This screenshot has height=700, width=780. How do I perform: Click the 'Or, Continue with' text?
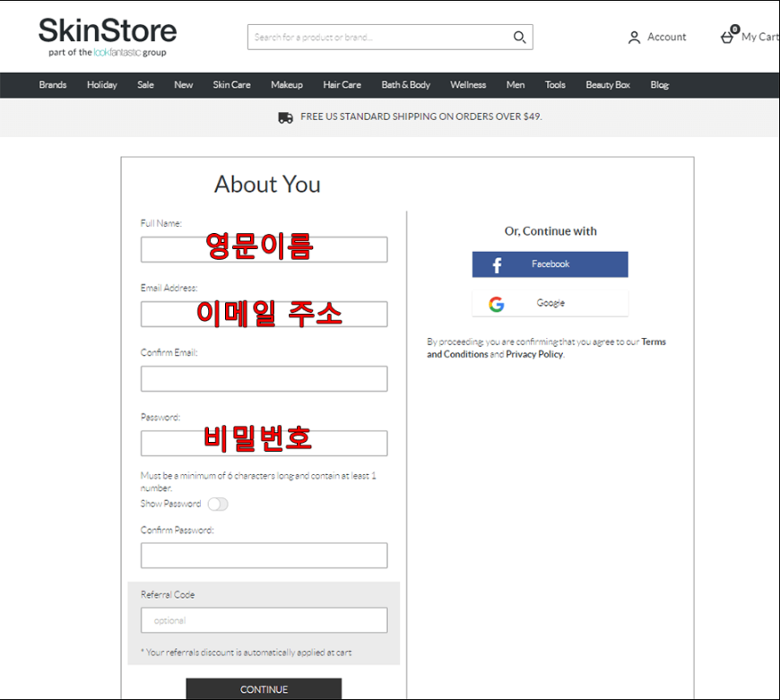(x=550, y=231)
